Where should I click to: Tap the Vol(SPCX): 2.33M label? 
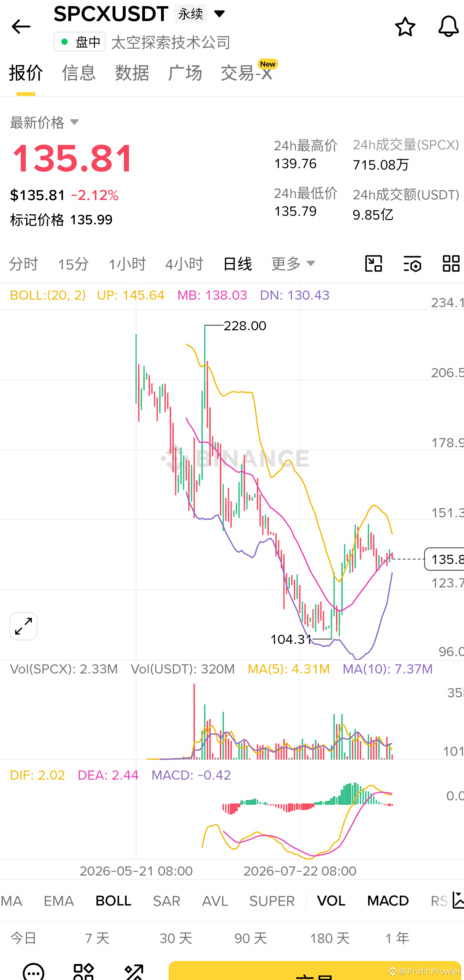pos(64,669)
